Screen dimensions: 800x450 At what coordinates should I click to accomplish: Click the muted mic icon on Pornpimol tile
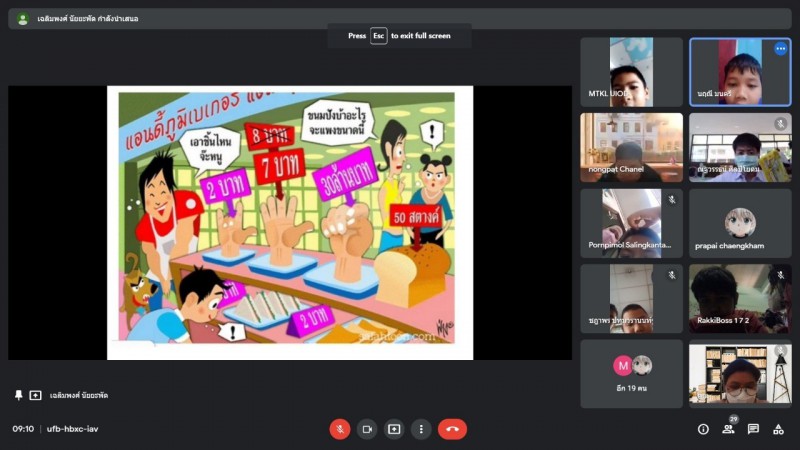(672, 199)
